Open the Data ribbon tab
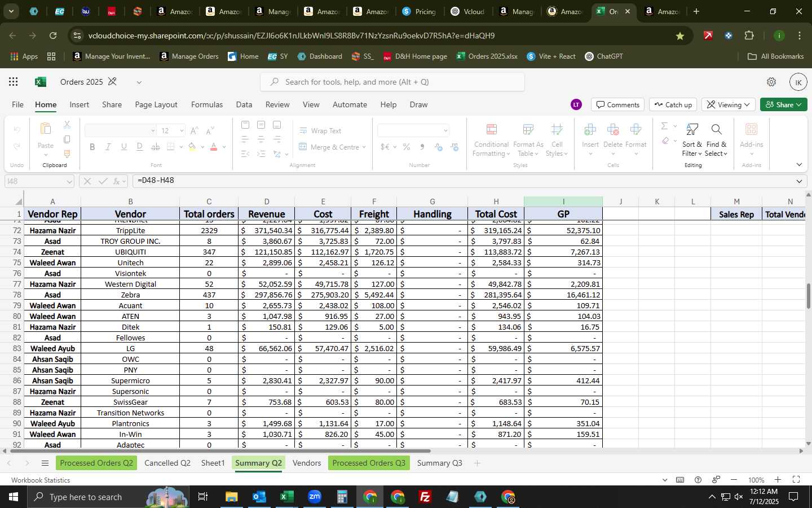The image size is (812, 508). click(244, 105)
